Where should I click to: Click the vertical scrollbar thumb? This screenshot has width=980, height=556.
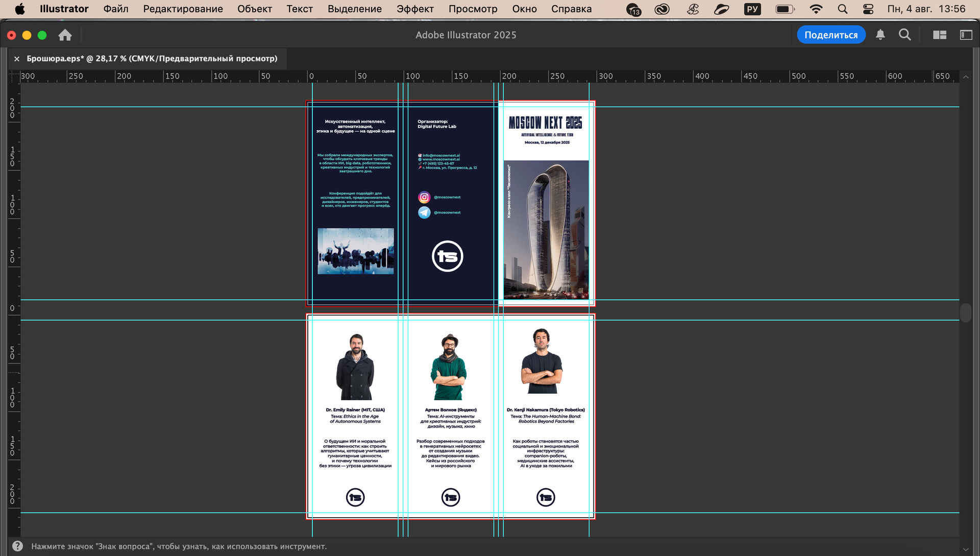click(x=966, y=312)
